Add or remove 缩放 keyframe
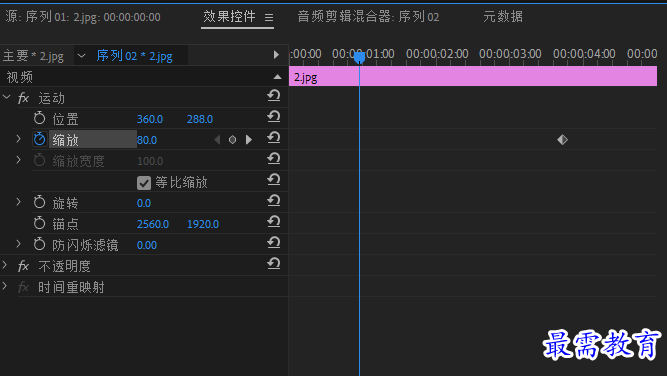Viewport: 667px width, 376px height. coord(232,140)
